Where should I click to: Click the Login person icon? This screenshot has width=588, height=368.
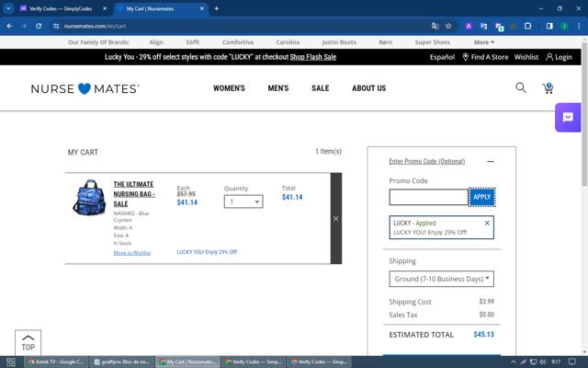[549, 57]
